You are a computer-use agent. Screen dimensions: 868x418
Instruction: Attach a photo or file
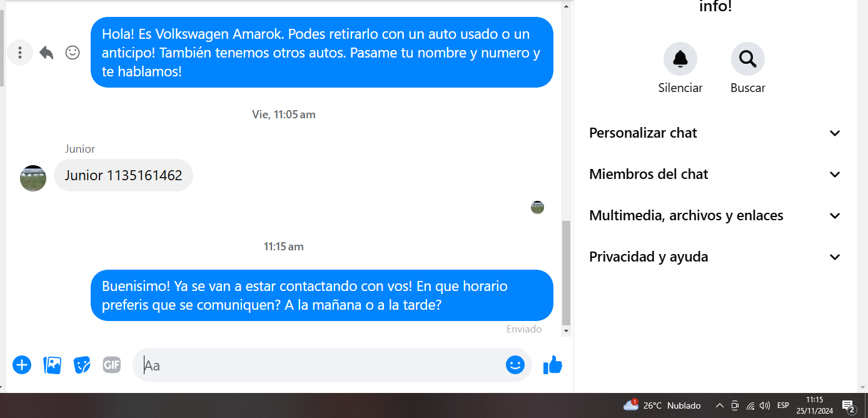(52, 365)
